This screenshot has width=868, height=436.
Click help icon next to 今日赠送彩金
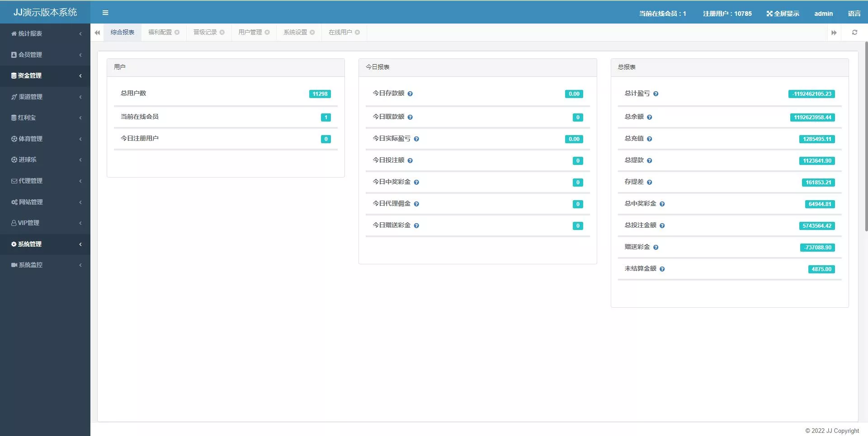tap(416, 226)
